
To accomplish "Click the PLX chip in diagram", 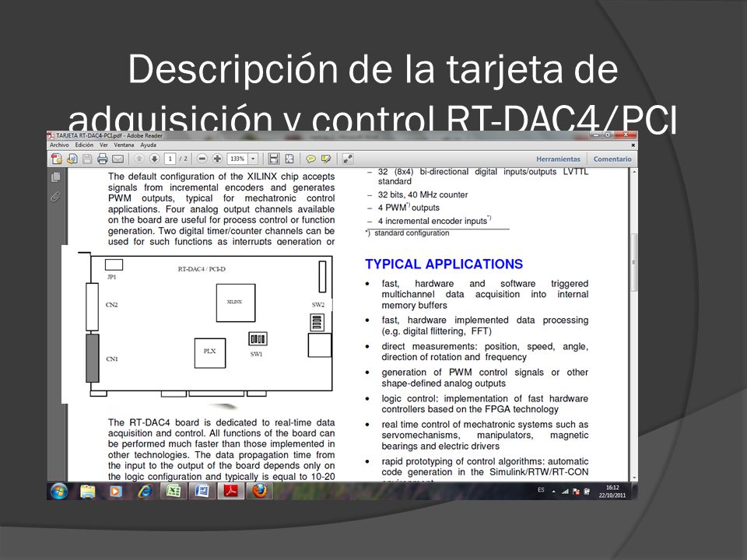I will (210, 353).
